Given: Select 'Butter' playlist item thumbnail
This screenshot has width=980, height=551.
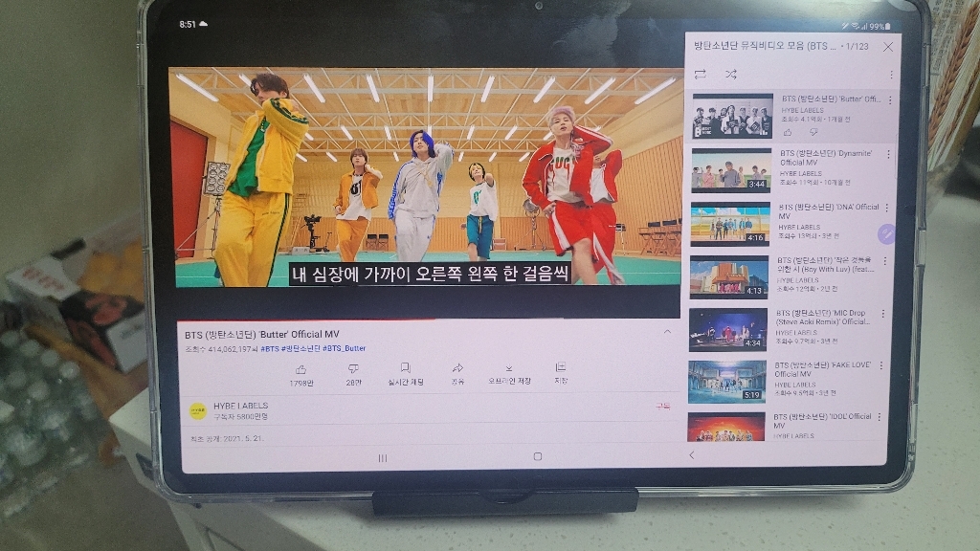Looking at the screenshot, I should (732, 116).
